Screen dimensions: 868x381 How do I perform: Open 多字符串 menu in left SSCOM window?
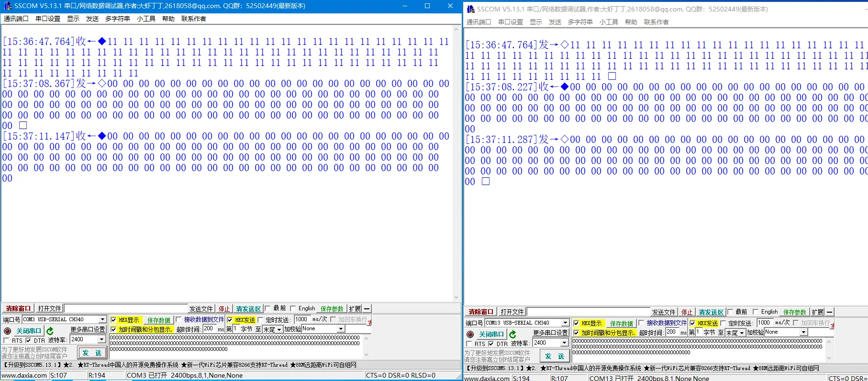click(118, 19)
